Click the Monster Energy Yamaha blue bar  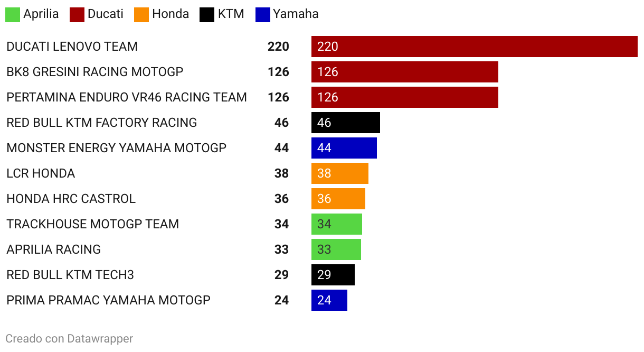[344, 148]
